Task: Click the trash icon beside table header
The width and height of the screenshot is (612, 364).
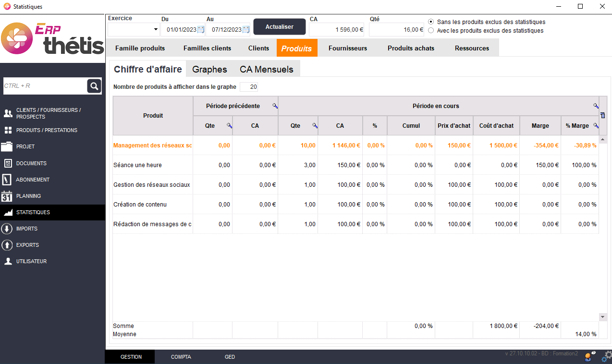Action: (x=603, y=115)
